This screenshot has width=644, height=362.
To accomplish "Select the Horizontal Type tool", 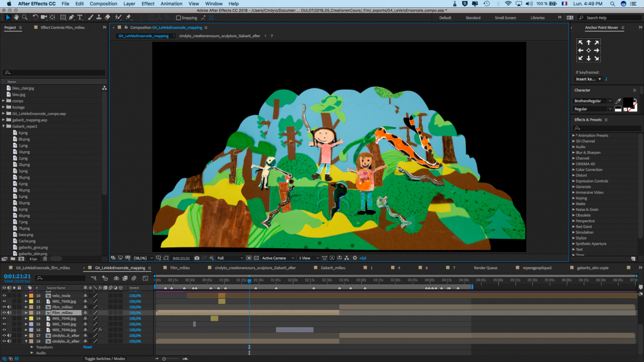I will pyautogui.click(x=80, y=17).
